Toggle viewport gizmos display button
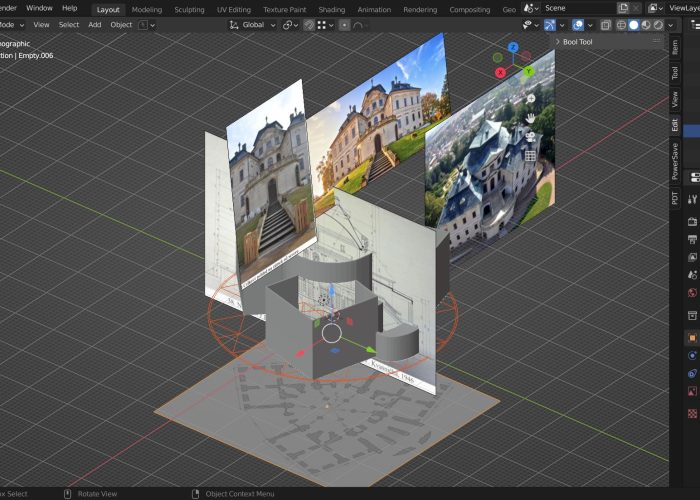This screenshot has height=500, width=700. [x=550, y=24]
